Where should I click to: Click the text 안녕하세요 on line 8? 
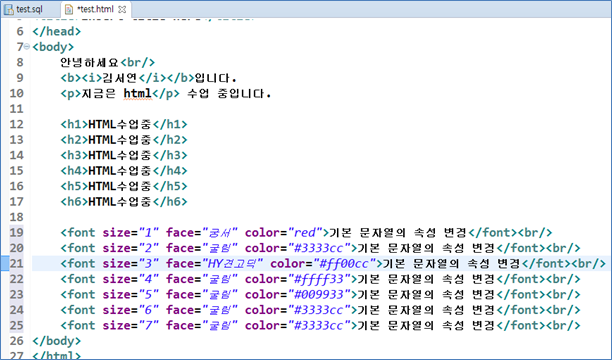89,62
